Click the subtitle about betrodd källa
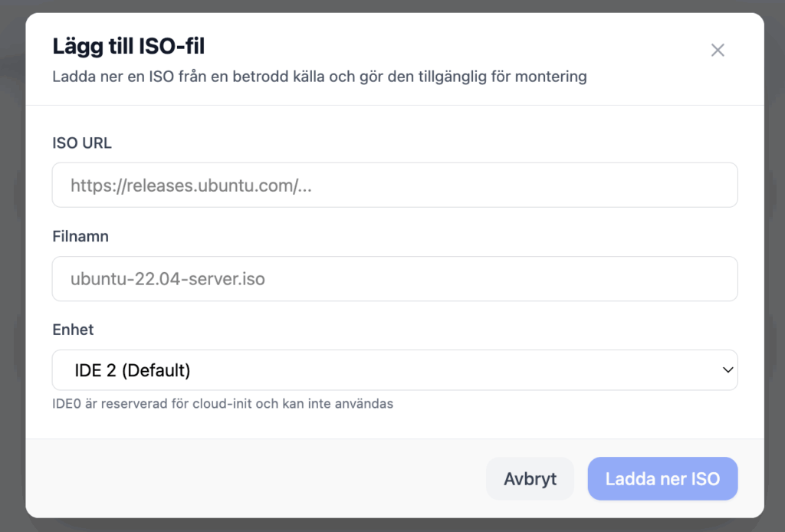 [x=319, y=77]
